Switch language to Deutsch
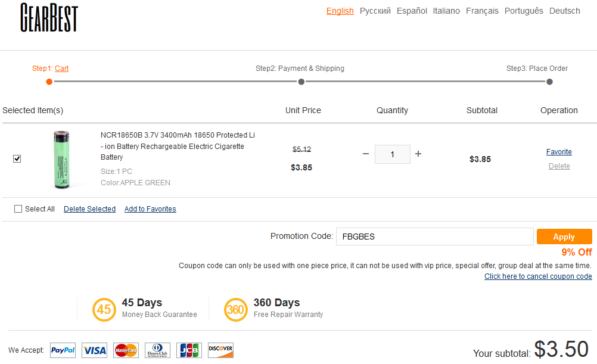Screen dimensions: 597x364 (564, 11)
